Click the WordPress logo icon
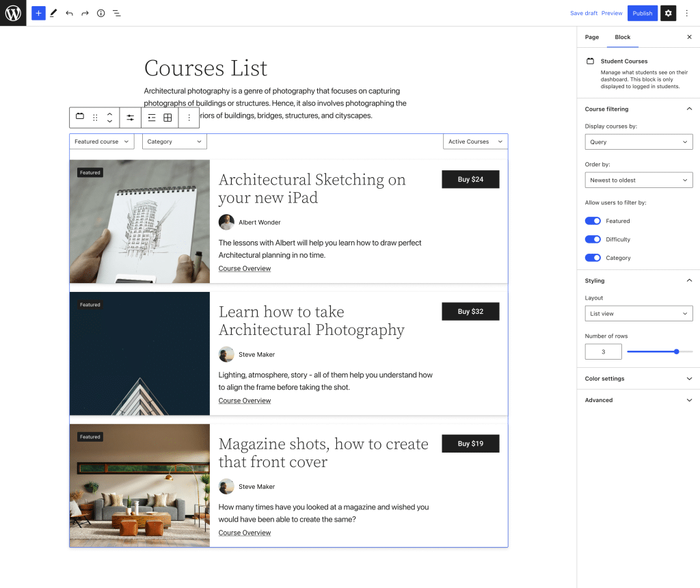The image size is (700, 588). pyautogui.click(x=13, y=13)
